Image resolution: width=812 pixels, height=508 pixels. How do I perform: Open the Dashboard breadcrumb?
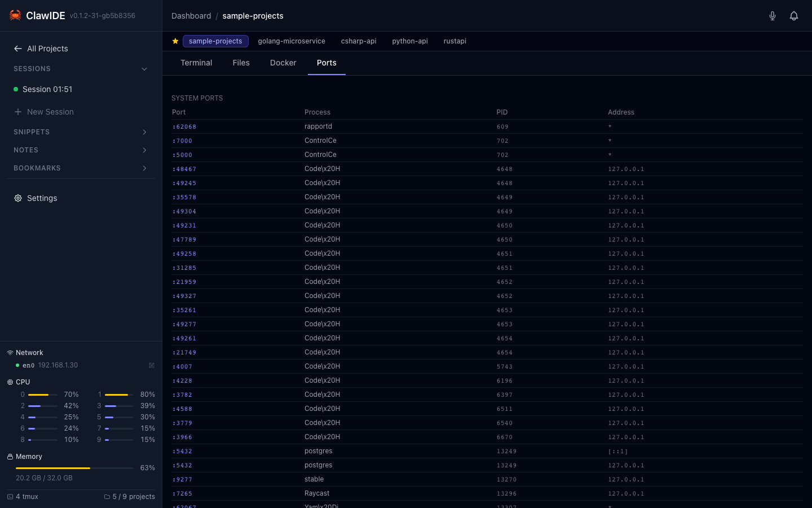191,16
